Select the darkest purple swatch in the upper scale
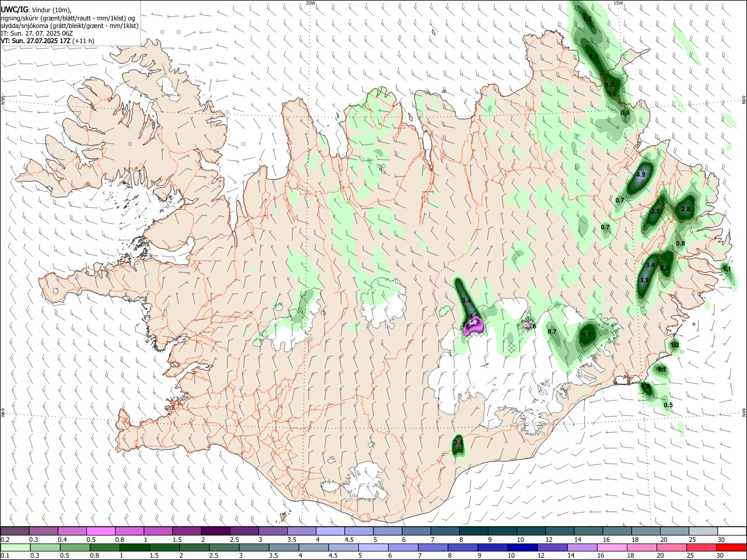747x560 pixels. [x=215, y=531]
